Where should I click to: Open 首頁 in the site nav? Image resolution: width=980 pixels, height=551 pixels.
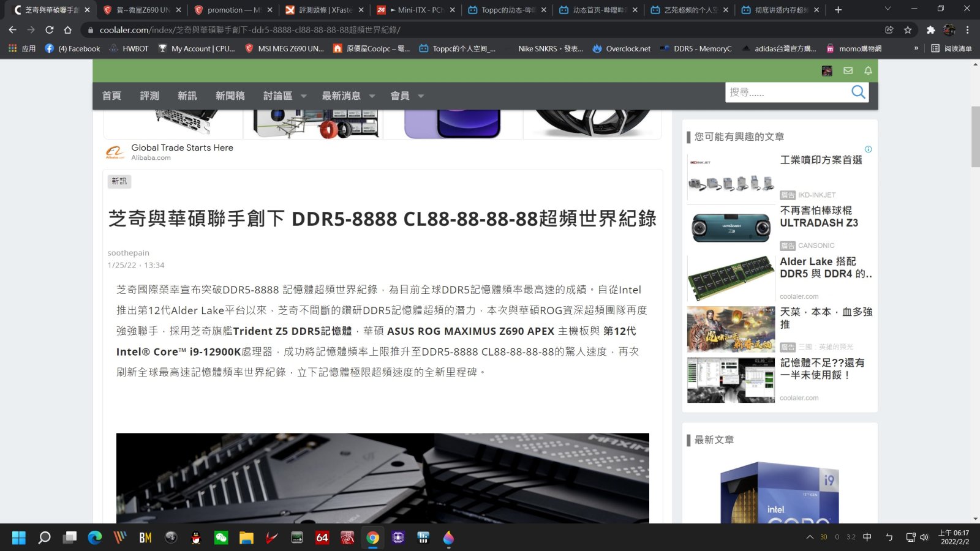(x=111, y=96)
